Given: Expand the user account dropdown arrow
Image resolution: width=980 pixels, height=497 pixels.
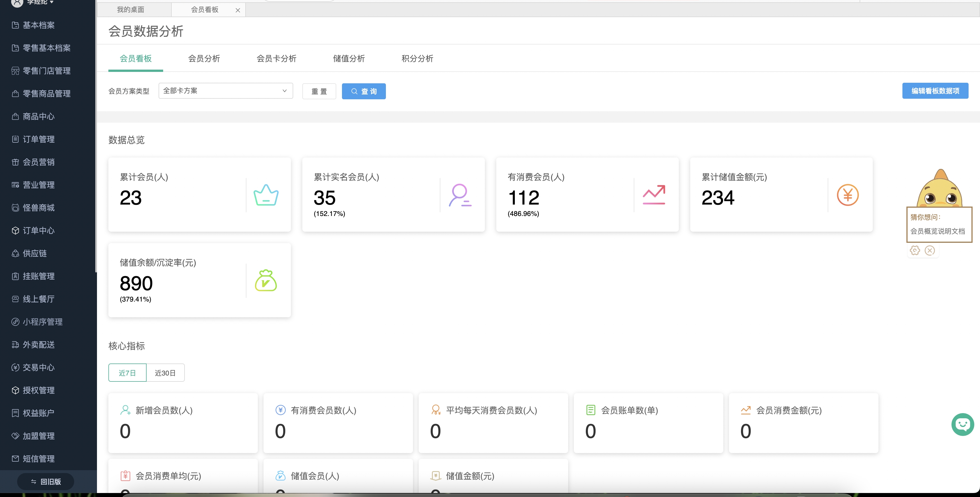Looking at the screenshot, I should 52,2.
